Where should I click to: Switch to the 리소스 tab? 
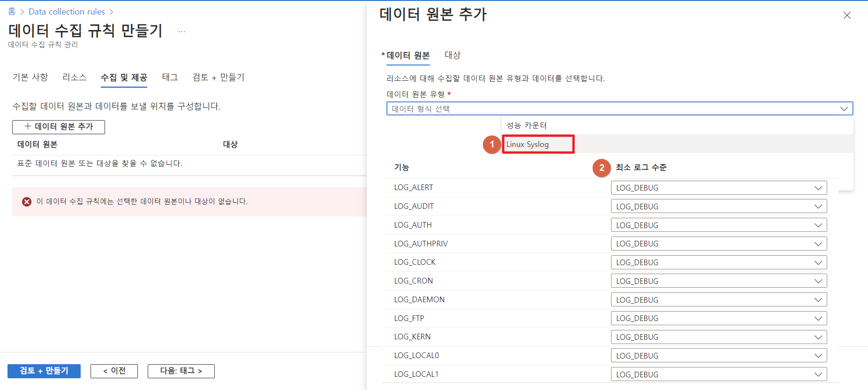click(x=75, y=77)
